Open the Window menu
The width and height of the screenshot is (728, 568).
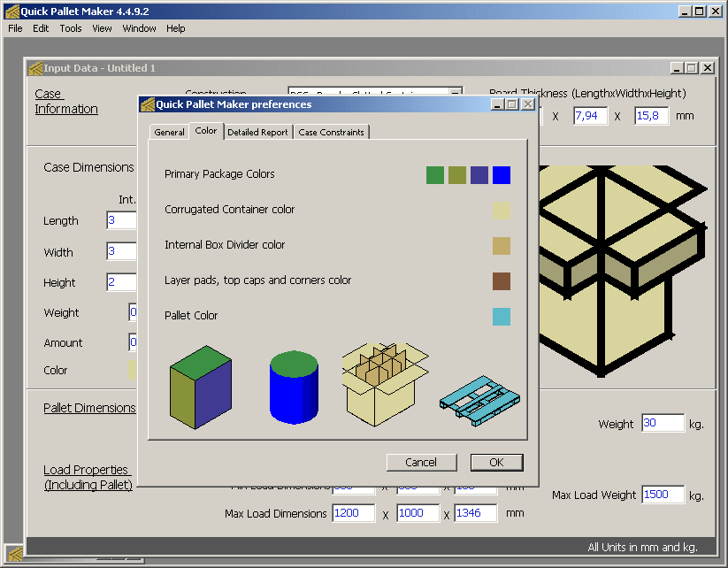pyautogui.click(x=139, y=28)
